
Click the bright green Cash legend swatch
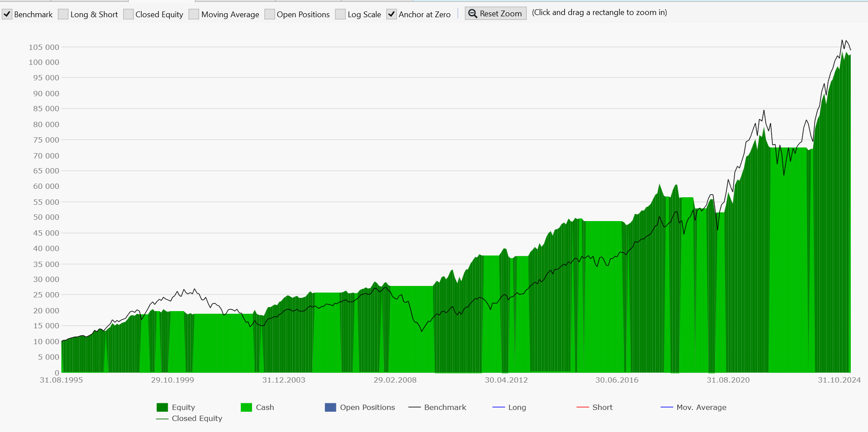[246, 407]
